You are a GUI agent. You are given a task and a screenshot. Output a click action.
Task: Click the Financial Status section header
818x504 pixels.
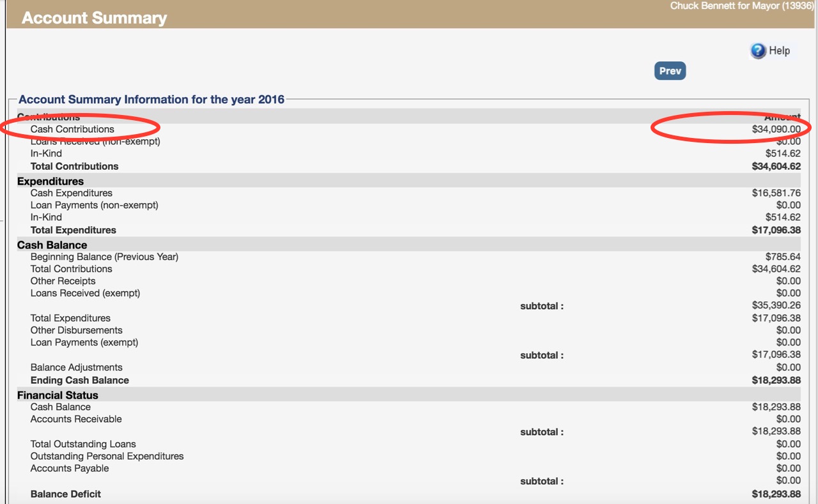(x=58, y=395)
